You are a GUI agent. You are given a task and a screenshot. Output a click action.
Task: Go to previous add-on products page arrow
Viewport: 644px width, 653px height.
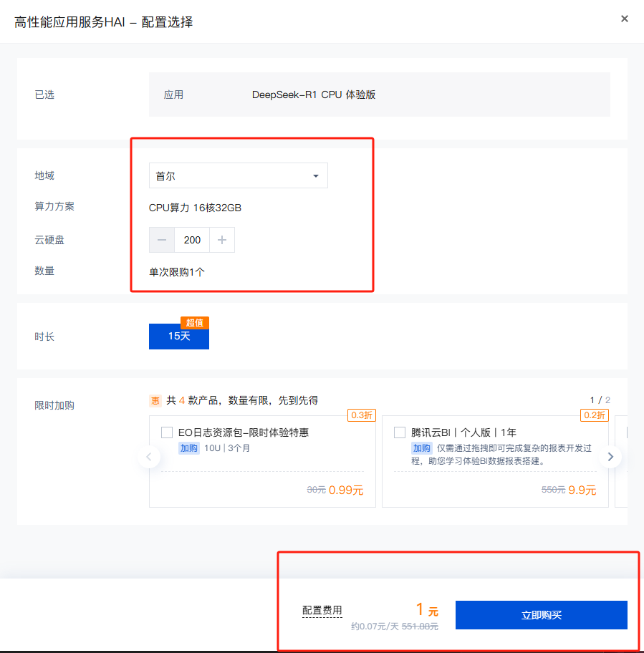click(149, 457)
